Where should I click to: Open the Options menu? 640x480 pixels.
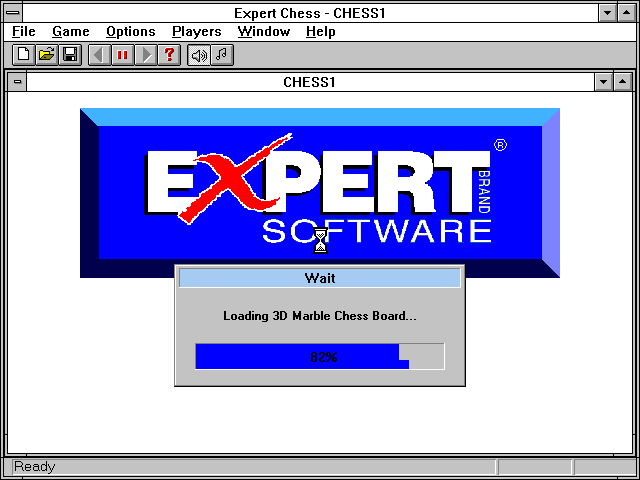[130, 32]
